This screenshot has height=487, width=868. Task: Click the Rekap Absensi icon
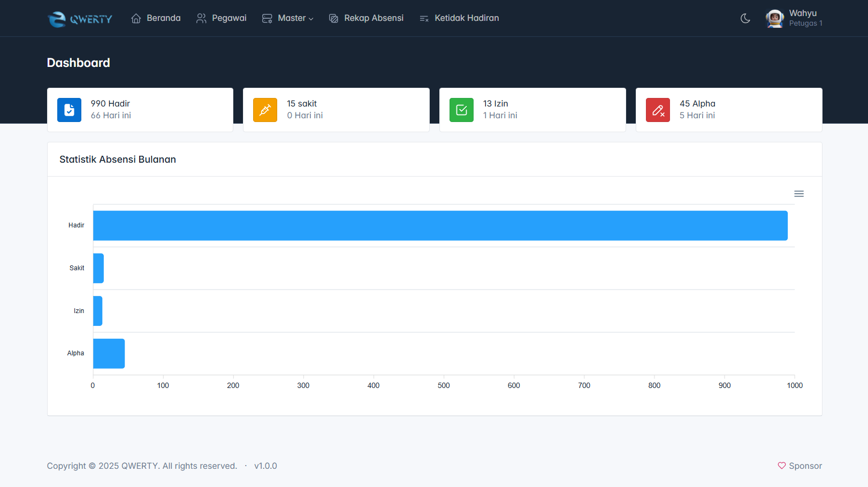333,19
